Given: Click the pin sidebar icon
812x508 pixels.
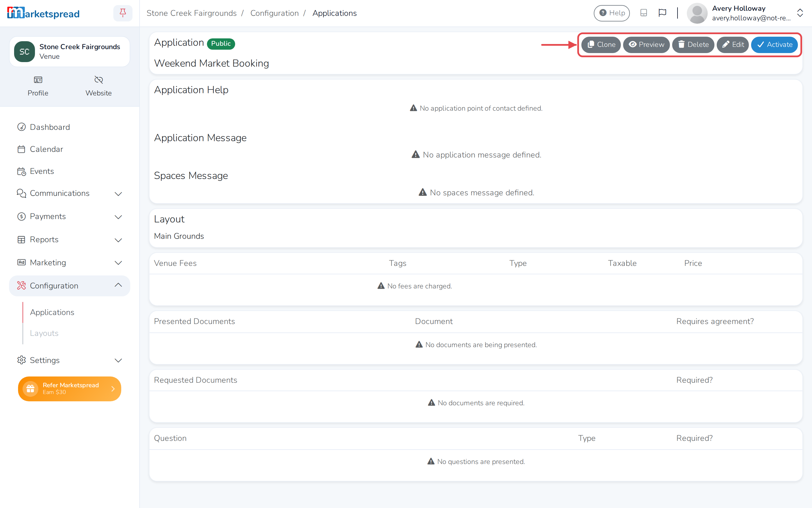Looking at the screenshot, I should pos(123,13).
